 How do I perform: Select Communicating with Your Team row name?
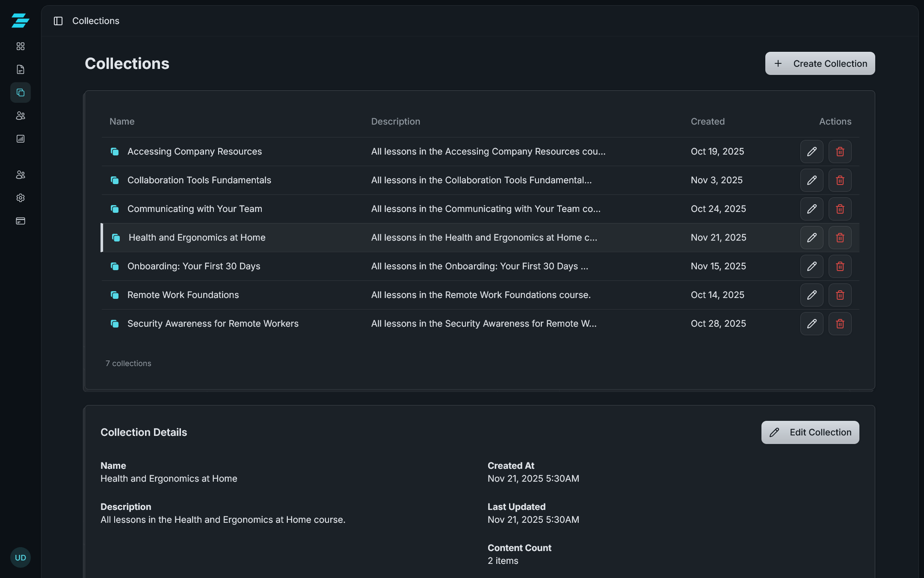coord(195,209)
